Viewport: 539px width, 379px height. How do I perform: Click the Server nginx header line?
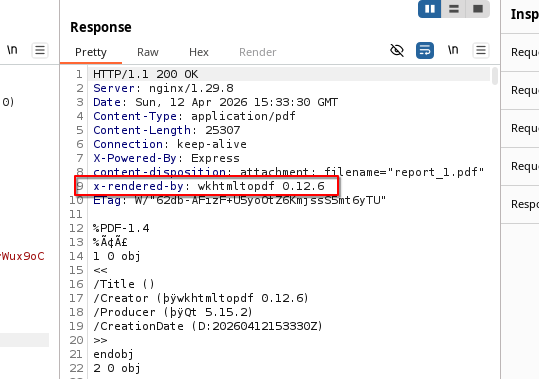[x=163, y=88]
